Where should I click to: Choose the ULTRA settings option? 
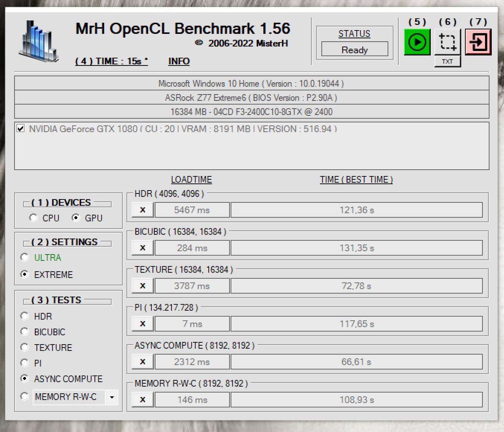click(x=25, y=257)
